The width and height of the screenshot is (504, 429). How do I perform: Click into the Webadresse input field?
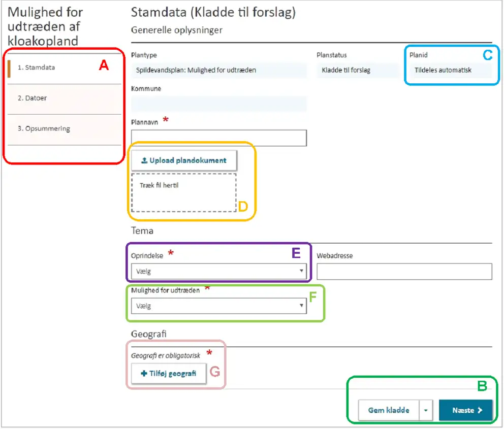[x=404, y=272]
